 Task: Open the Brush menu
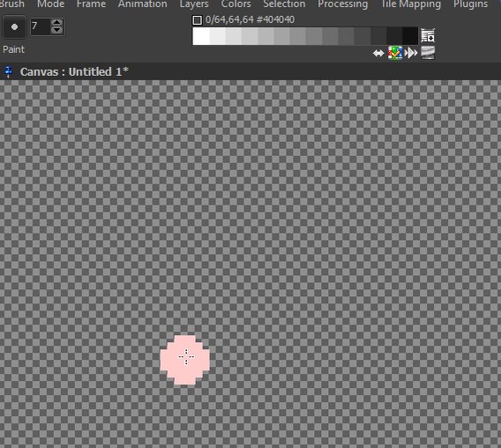(x=12, y=4)
